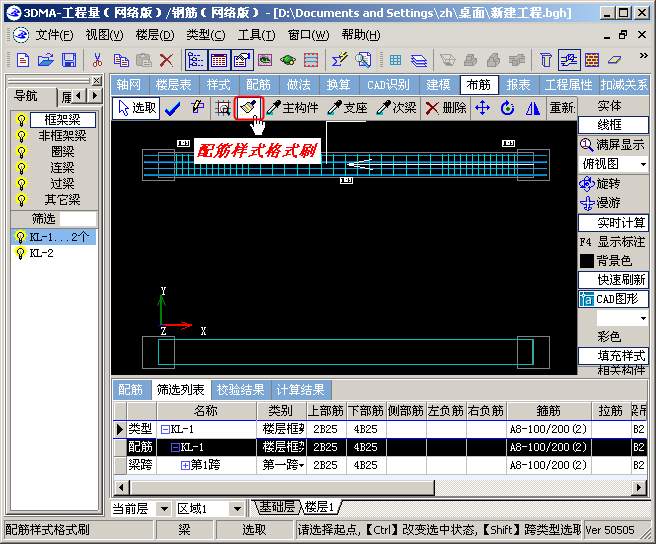The image size is (656, 544).
Task: Collapse the KL-1 row in 类型 line
Action: (165, 429)
